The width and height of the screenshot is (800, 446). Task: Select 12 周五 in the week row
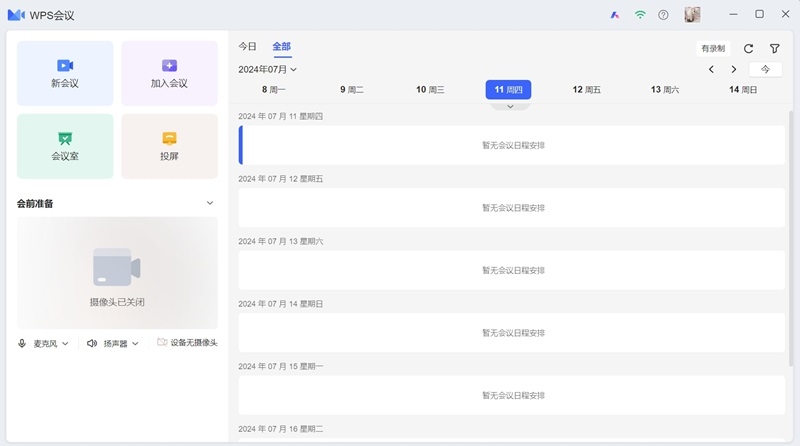coord(586,90)
